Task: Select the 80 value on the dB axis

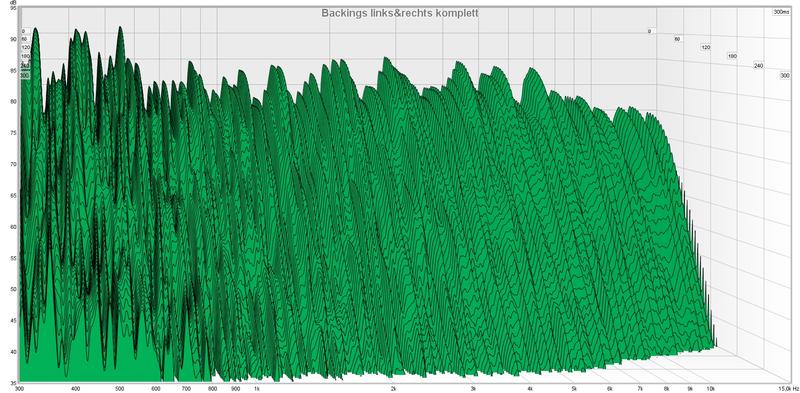Action: [14, 102]
